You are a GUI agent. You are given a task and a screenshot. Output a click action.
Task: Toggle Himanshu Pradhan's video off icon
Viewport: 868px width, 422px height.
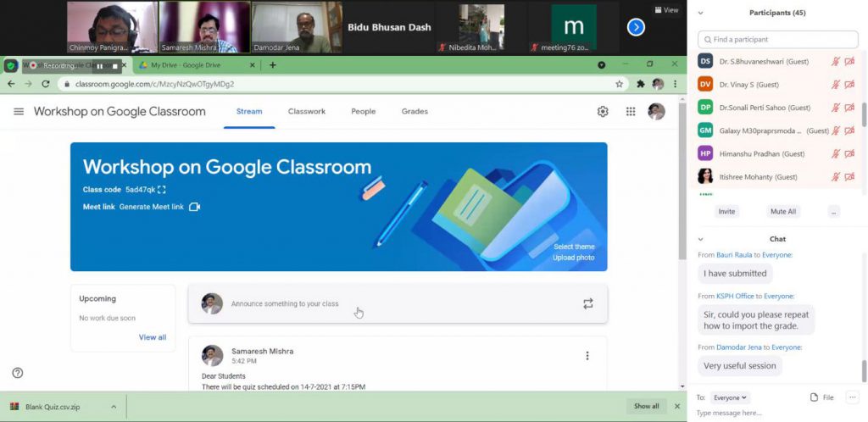pos(849,153)
